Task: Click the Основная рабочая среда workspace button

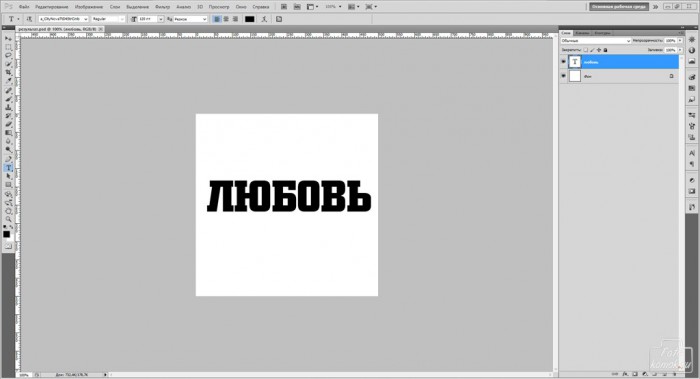Action: tap(619, 7)
